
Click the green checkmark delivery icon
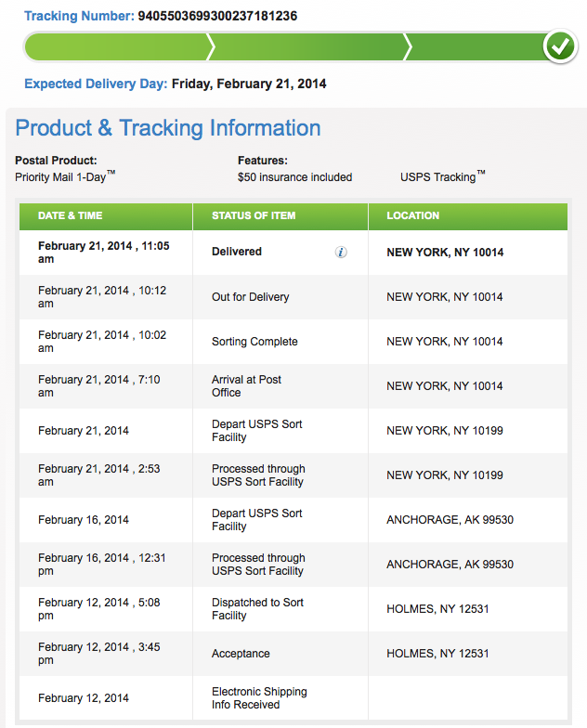tap(559, 45)
